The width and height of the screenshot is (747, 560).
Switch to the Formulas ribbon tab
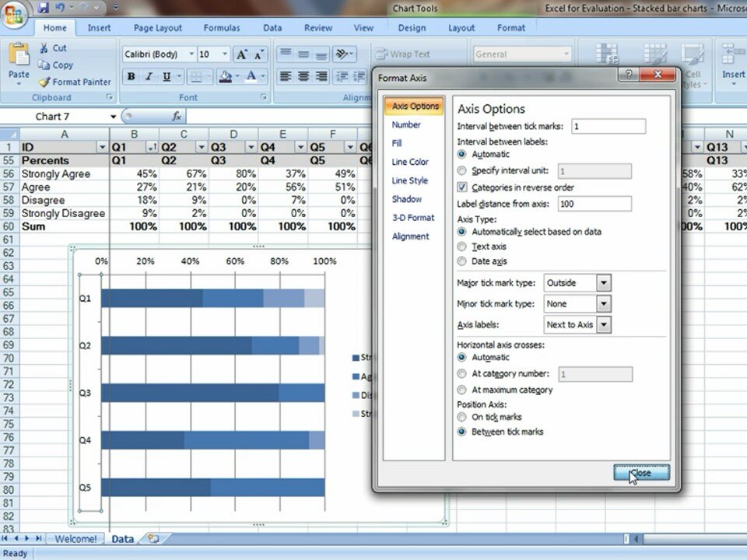coord(222,28)
